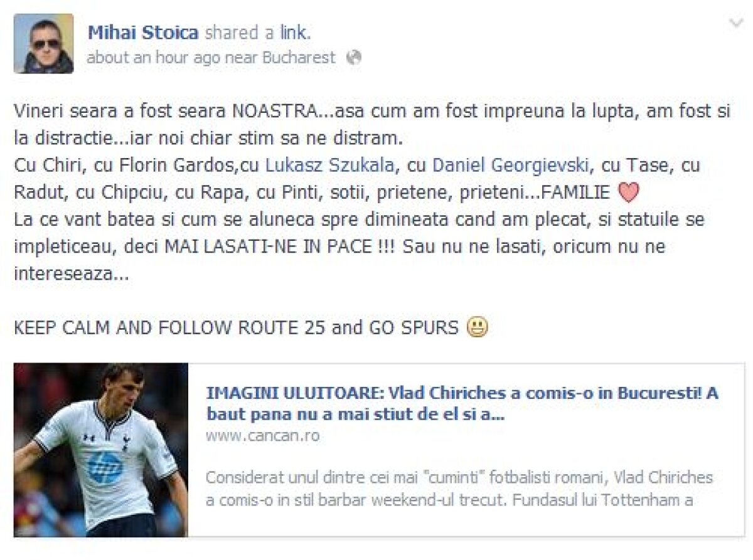Click the shared "link" word
Image resolution: width=753 pixels, height=560 pixels.
point(295,31)
